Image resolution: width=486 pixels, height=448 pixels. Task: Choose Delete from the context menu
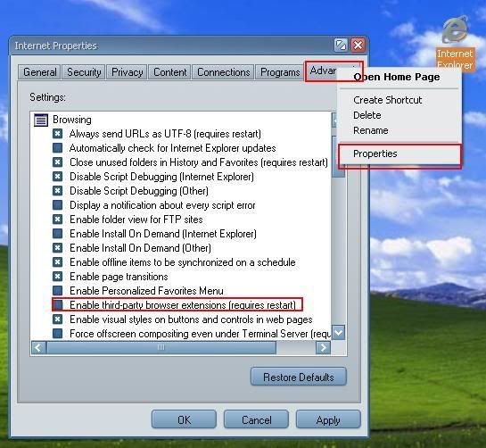[367, 115]
